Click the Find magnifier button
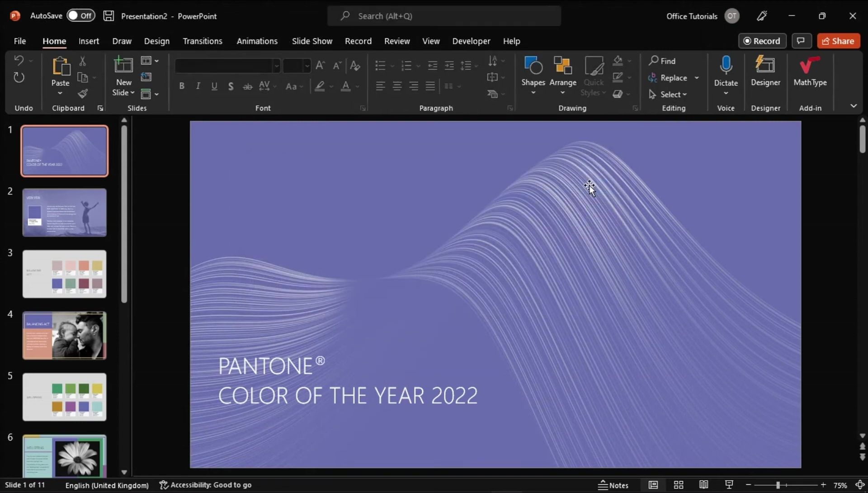This screenshot has height=493, width=868. click(x=662, y=61)
